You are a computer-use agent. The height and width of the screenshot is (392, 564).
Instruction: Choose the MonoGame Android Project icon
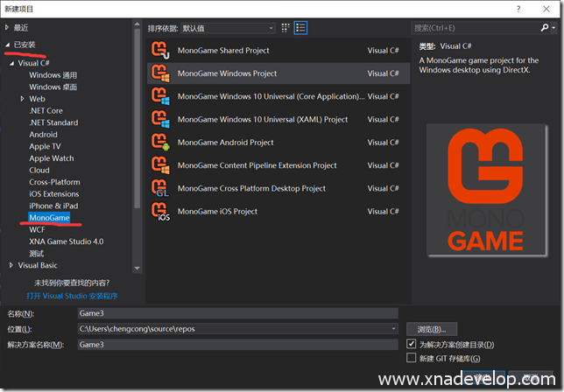pyautogui.click(x=160, y=142)
